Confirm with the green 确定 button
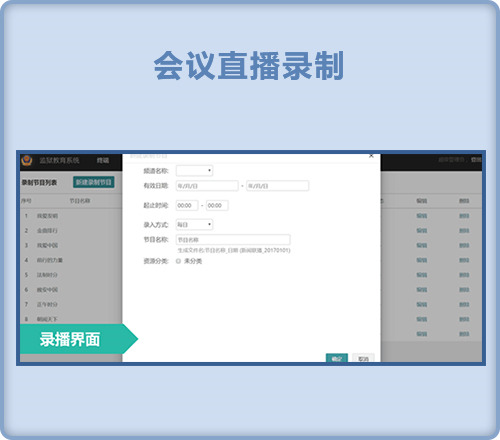 pos(337,358)
